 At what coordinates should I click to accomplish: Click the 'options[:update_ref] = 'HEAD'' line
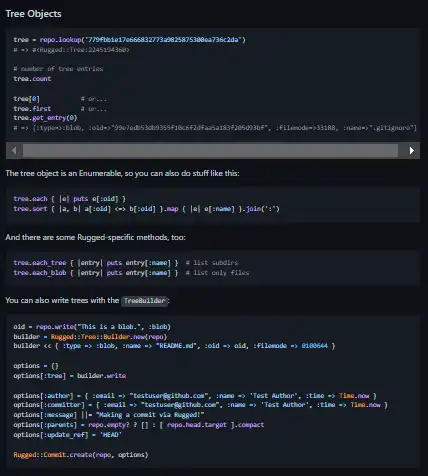[x=68, y=435]
